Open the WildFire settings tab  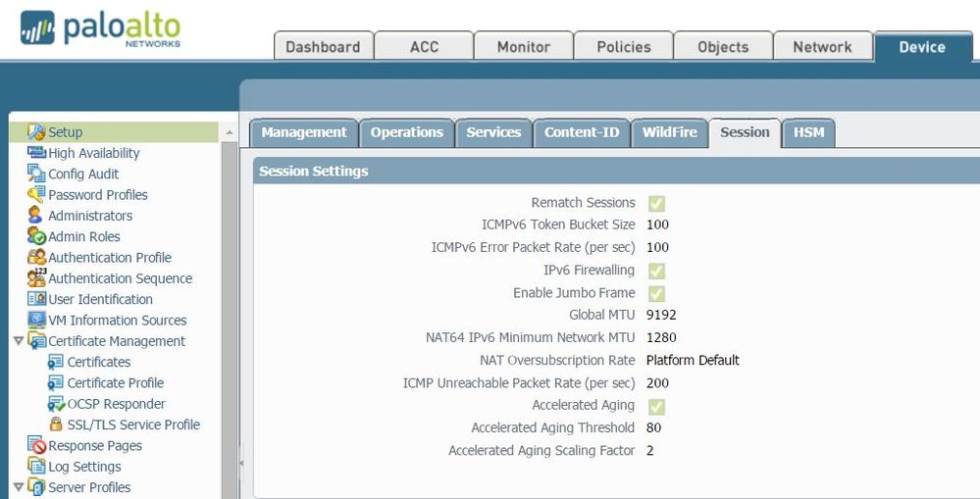(669, 132)
